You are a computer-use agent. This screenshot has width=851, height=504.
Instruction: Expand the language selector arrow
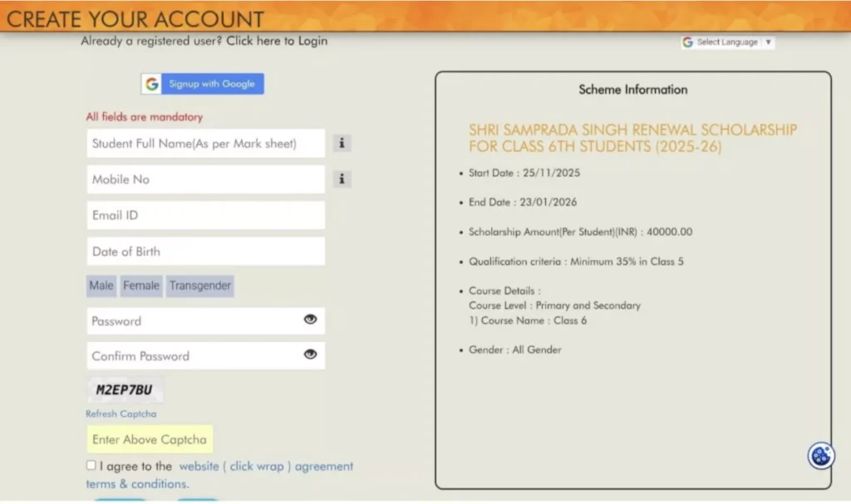(x=769, y=42)
